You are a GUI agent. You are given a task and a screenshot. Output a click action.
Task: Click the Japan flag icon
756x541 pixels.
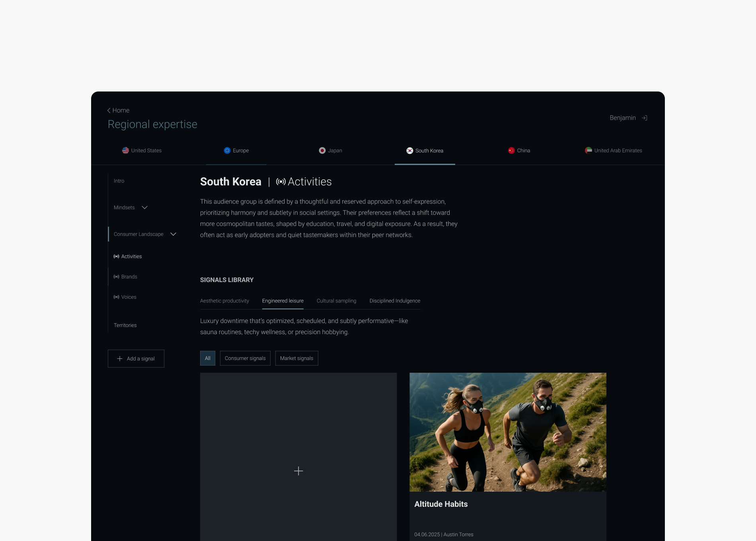coord(322,150)
